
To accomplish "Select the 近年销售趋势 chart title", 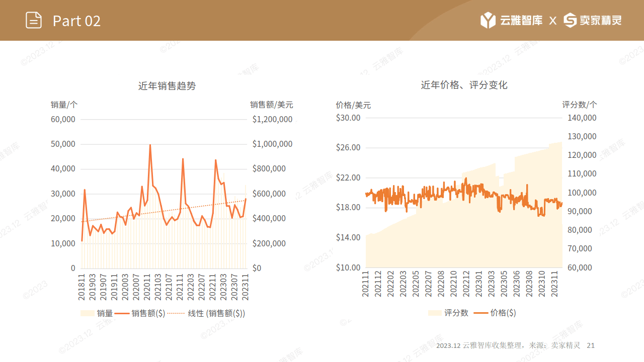I will (x=167, y=86).
